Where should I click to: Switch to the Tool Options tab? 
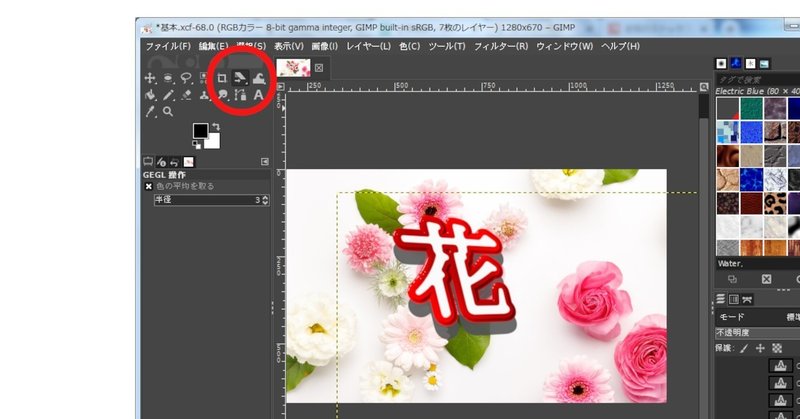click(x=148, y=162)
